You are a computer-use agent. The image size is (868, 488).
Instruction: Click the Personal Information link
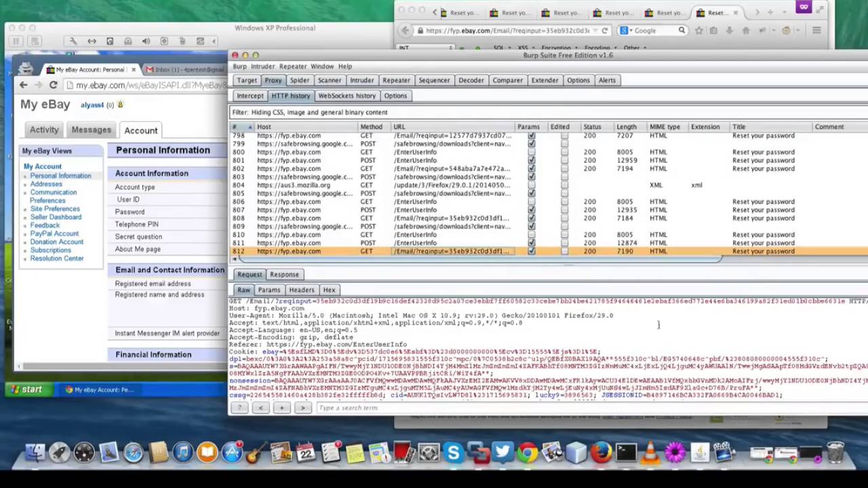coord(60,176)
